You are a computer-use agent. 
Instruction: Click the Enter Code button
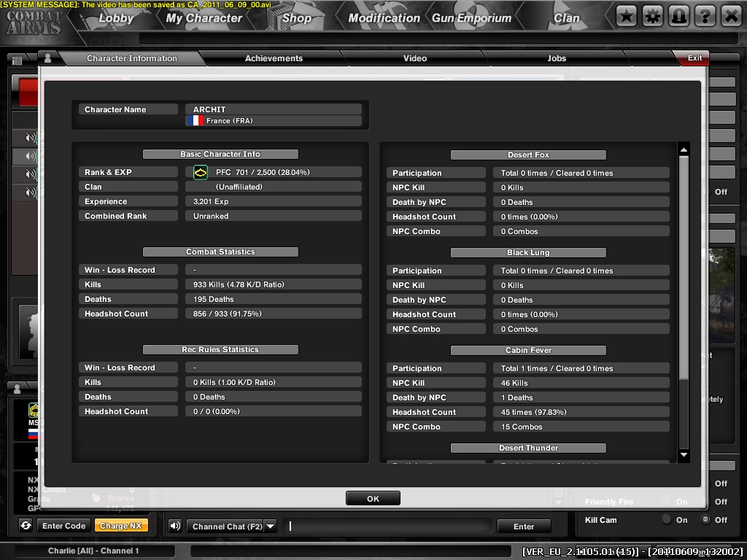64,526
